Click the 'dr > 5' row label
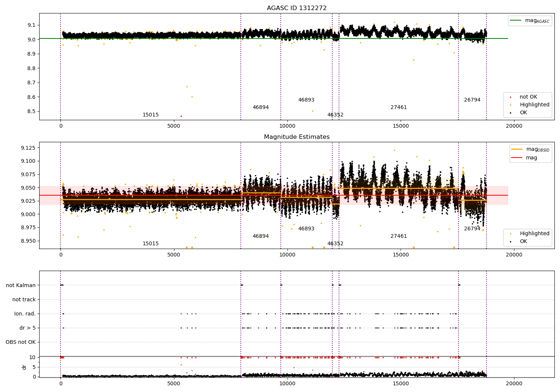The image size is (560, 392). [28, 328]
